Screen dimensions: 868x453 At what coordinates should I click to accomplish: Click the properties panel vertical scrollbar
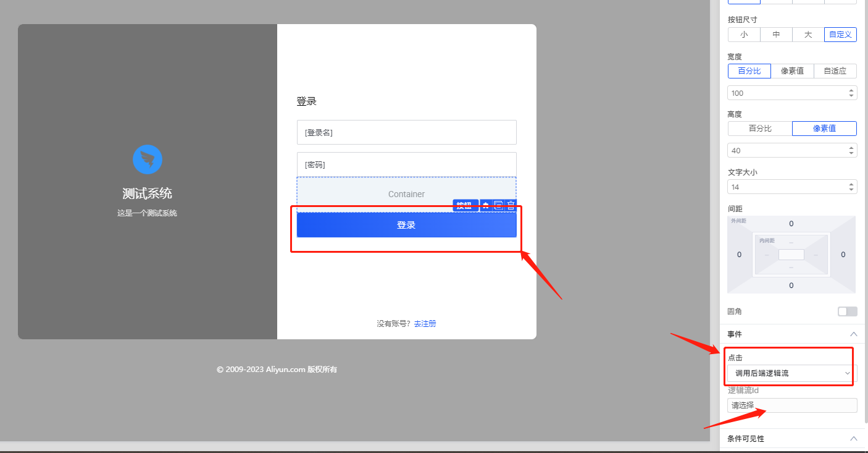(866, 211)
